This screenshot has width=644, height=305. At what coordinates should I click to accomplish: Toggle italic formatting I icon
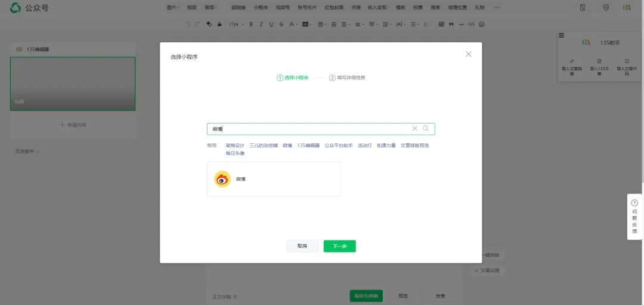[261, 24]
